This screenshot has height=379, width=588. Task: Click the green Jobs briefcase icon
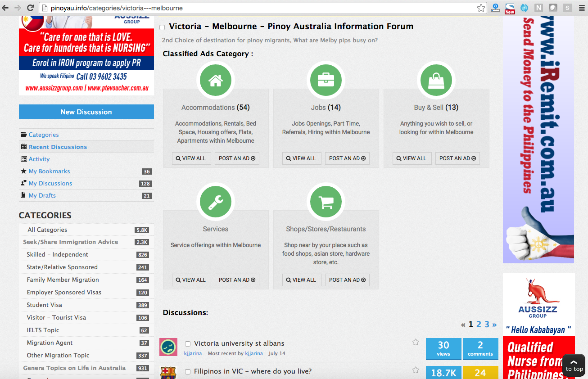pos(326,81)
